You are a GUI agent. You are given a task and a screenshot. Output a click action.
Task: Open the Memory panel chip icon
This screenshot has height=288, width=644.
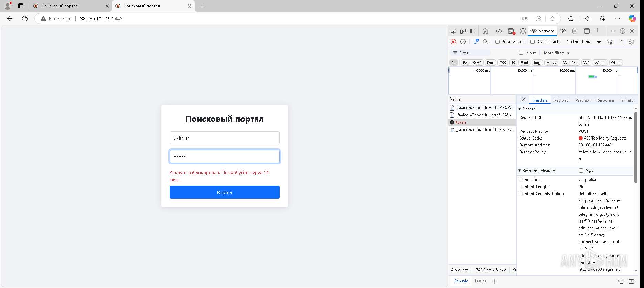coord(575,31)
